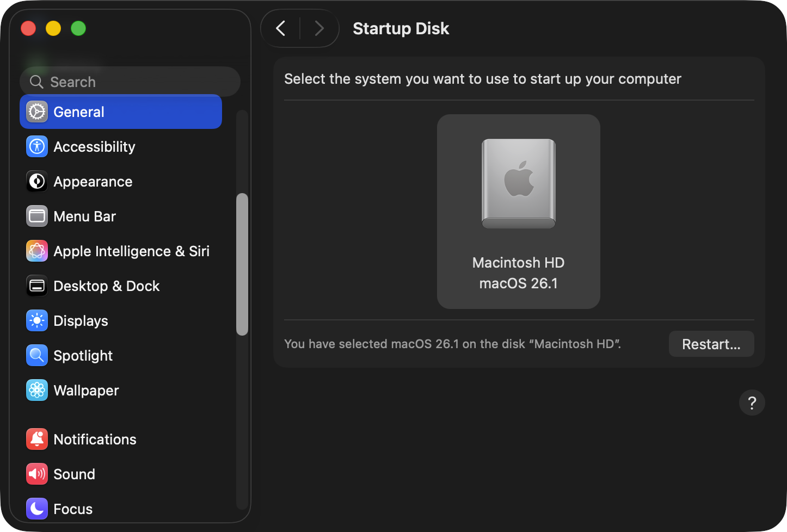Click the Displays sun icon

point(37,320)
